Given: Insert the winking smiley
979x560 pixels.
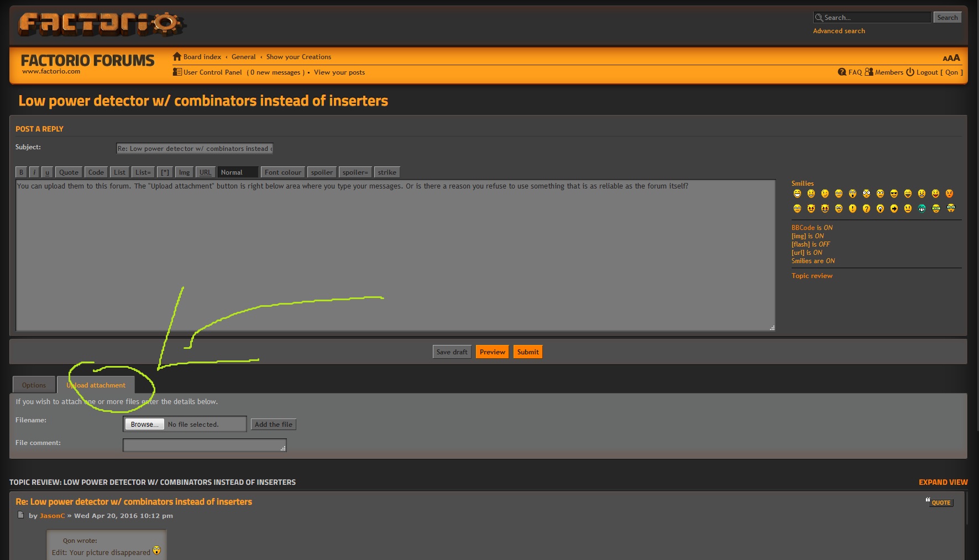Looking at the screenshot, I should tap(825, 193).
